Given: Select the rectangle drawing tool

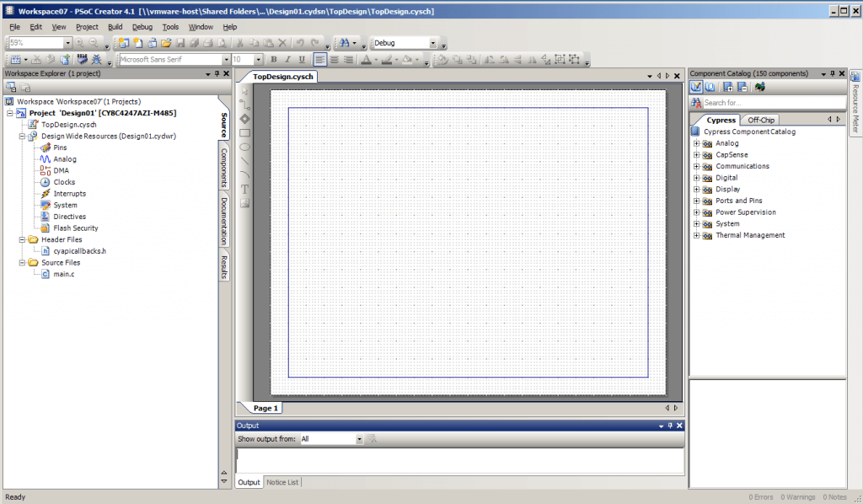Looking at the screenshot, I should pos(245,132).
